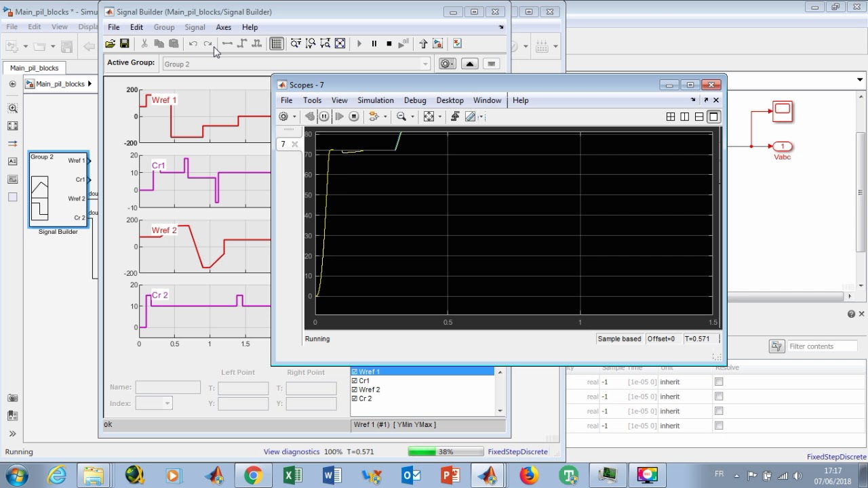The width and height of the screenshot is (868, 488).
Task: Select the single-pane layout icon in Scopes
Action: (713, 117)
